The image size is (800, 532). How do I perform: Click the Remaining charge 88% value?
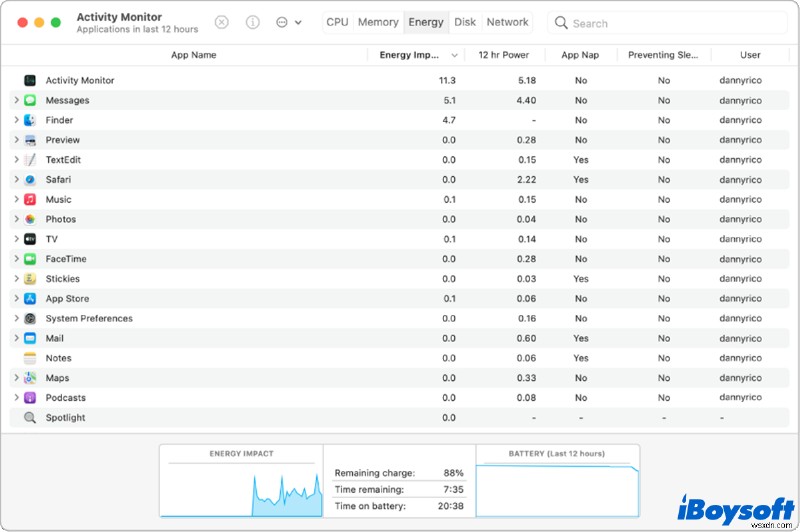[x=454, y=473]
